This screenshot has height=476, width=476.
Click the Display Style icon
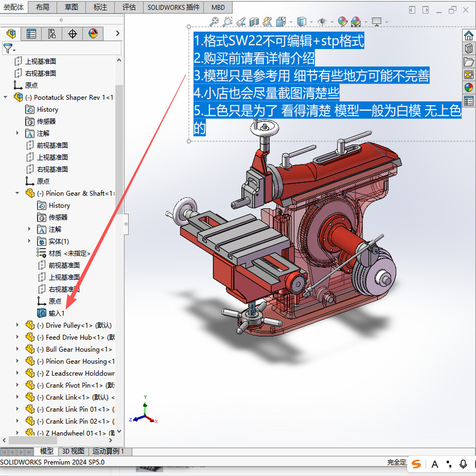[x=302, y=22]
